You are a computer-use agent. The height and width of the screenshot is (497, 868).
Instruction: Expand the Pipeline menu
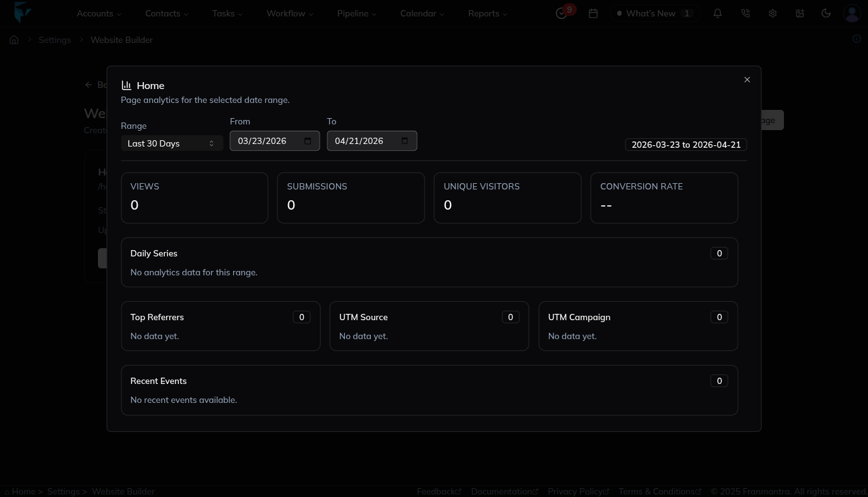point(357,13)
